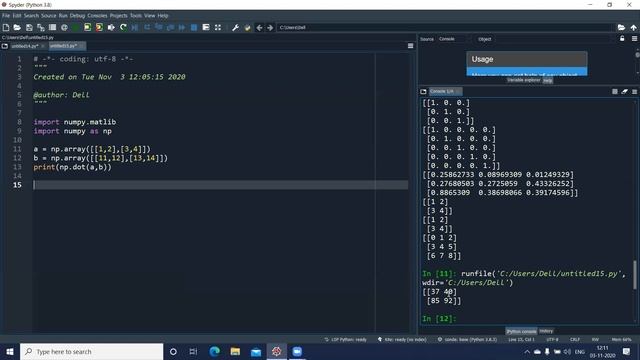Switch to the Variable explorer tab
The height and width of the screenshot is (360, 640).
click(x=523, y=80)
